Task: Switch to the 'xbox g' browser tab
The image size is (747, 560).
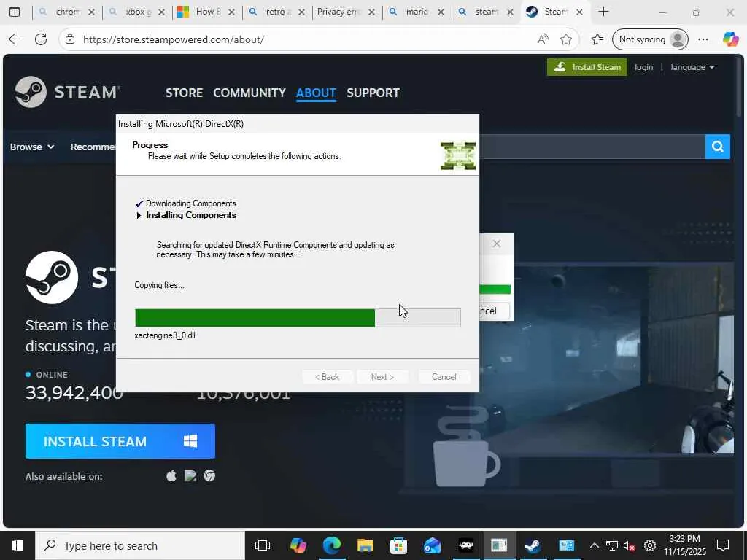Action: [138, 12]
